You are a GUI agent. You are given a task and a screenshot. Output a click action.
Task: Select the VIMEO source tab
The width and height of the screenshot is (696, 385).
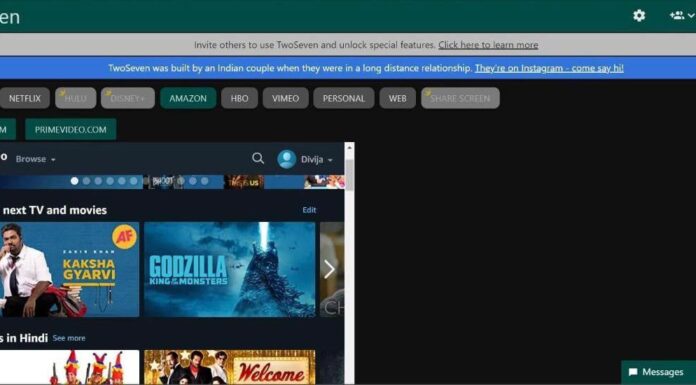(285, 98)
